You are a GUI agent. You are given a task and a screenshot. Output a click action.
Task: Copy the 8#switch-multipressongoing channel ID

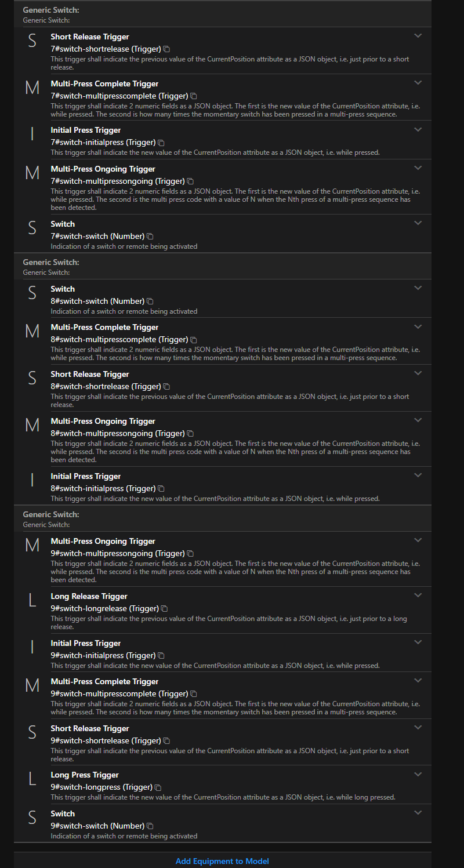click(190, 434)
